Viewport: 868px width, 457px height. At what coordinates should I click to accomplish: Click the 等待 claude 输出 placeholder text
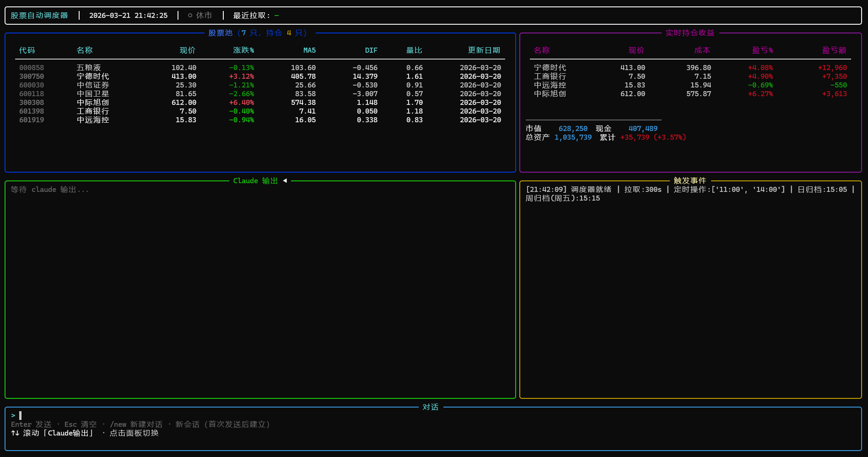pyautogui.click(x=50, y=190)
